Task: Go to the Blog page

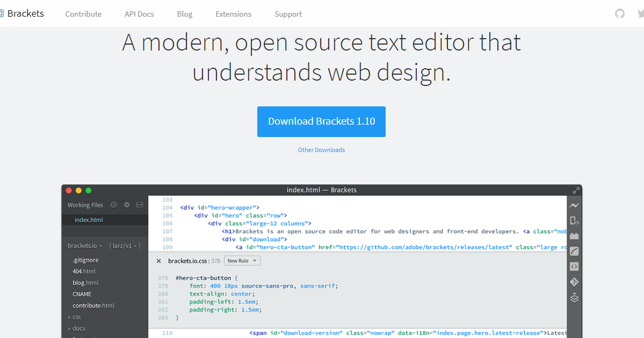Action: point(184,14)
